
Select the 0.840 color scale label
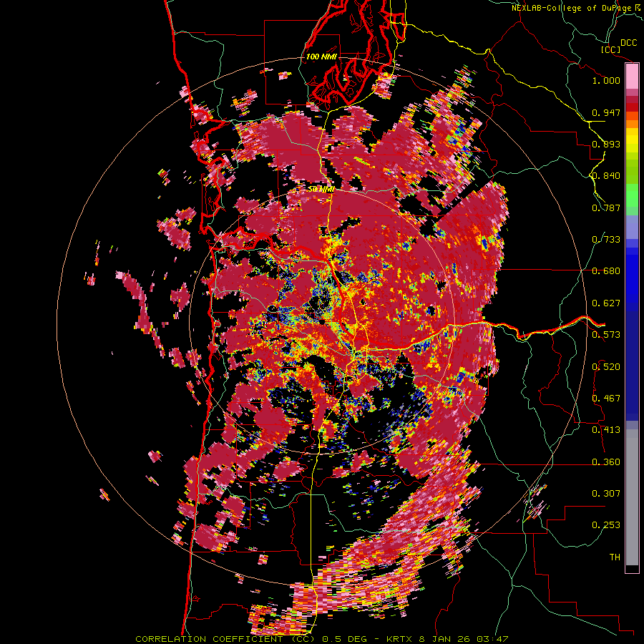coord(606,176)
